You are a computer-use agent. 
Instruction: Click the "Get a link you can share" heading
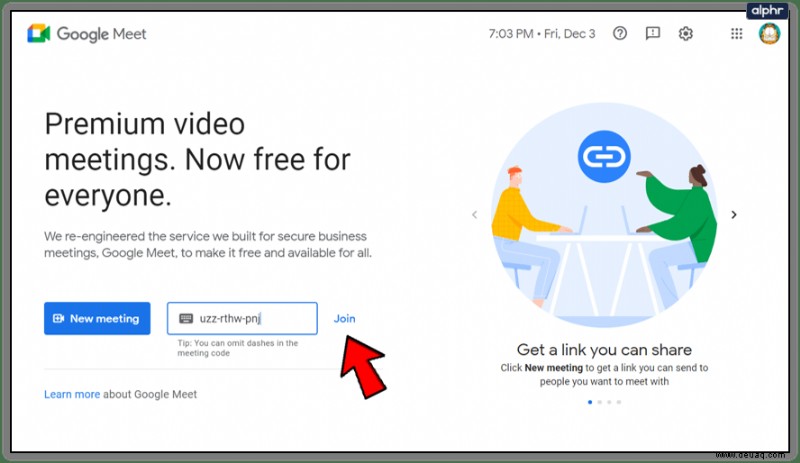[x=604, y=350]
